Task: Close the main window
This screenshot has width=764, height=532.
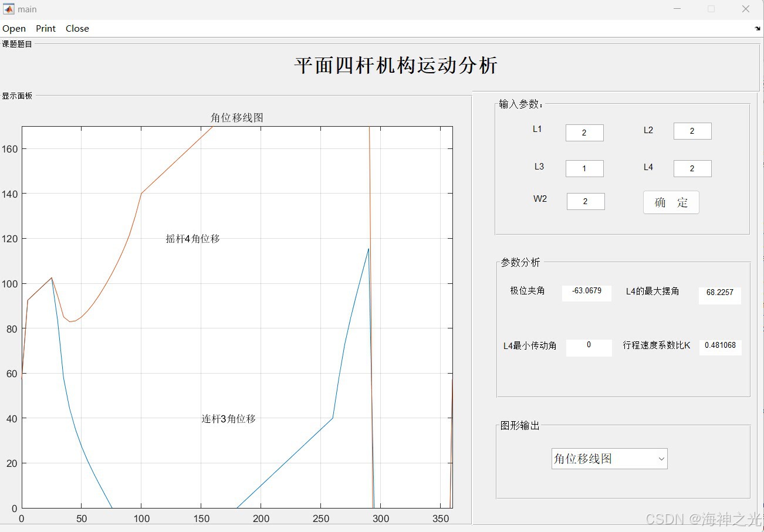Action: click(x=746, y=9)
